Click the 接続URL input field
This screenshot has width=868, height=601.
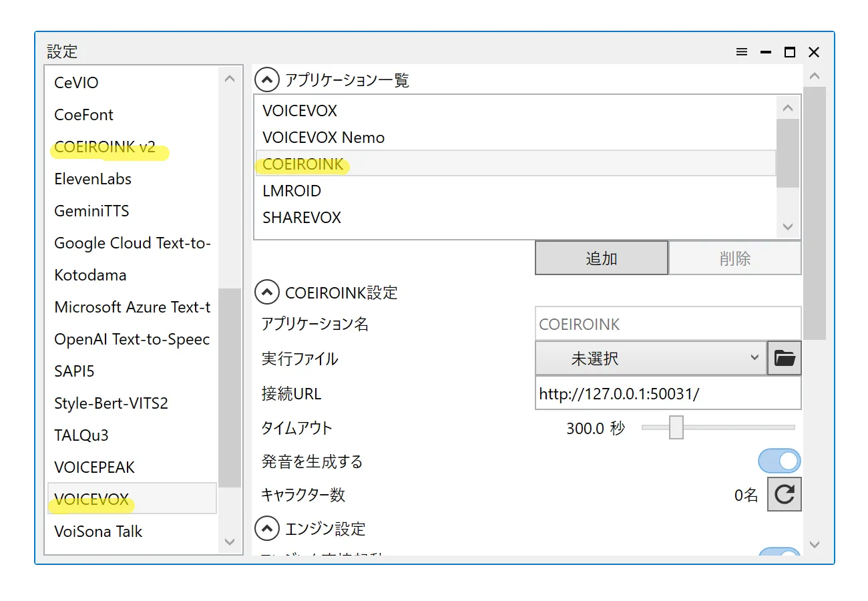tap(668, 393)
